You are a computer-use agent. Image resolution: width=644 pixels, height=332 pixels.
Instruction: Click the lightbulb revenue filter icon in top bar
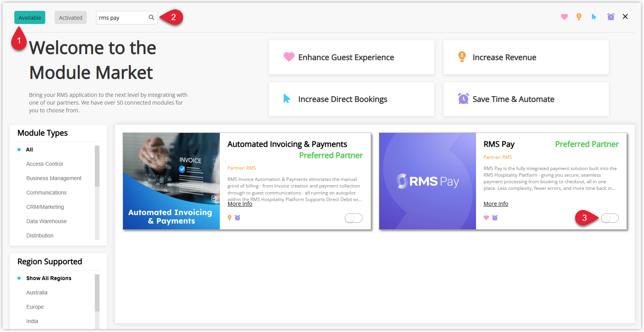[579, 17]
